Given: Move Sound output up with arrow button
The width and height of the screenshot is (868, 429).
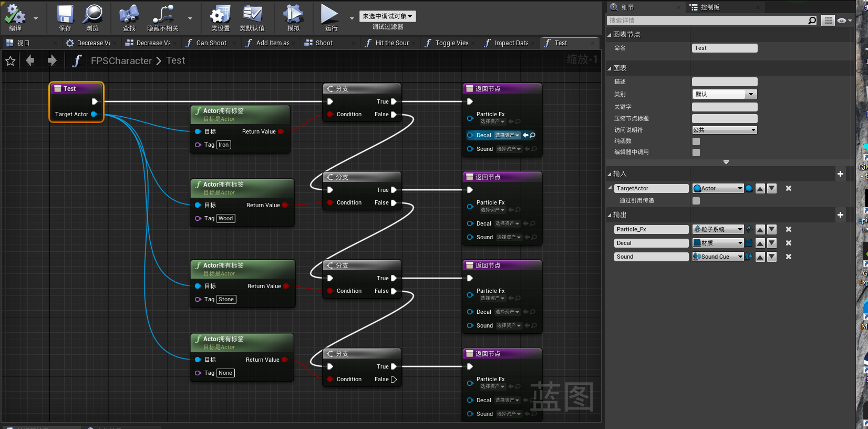Looking at the screenshot, I should click(760, 257).
